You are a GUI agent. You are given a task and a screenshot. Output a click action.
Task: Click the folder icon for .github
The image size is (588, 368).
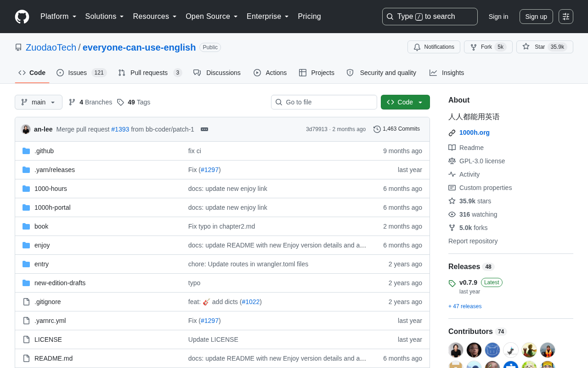tap(26, 151)
